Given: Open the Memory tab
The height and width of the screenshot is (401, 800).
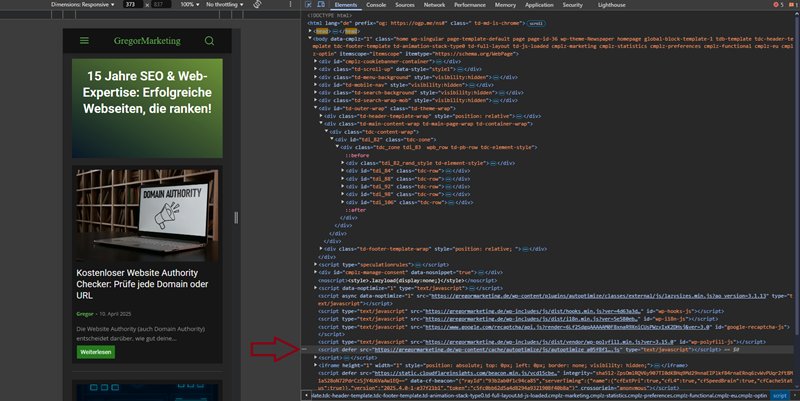Looking at the screenshot, I should tap(505, 5).
